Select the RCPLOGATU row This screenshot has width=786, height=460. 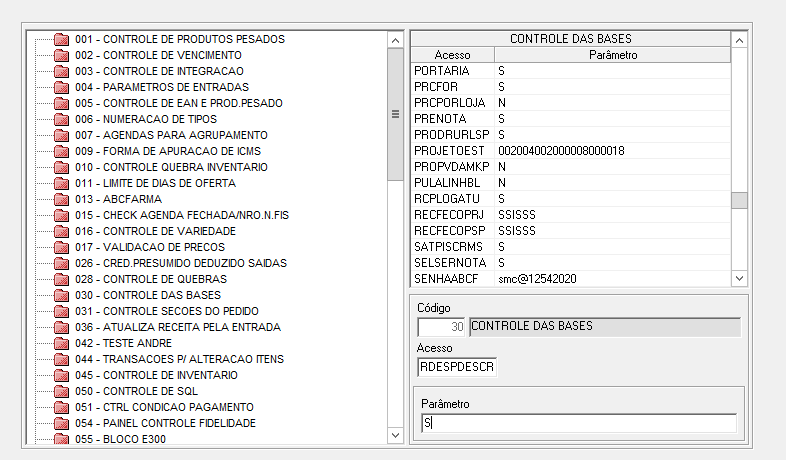[570, 199]
